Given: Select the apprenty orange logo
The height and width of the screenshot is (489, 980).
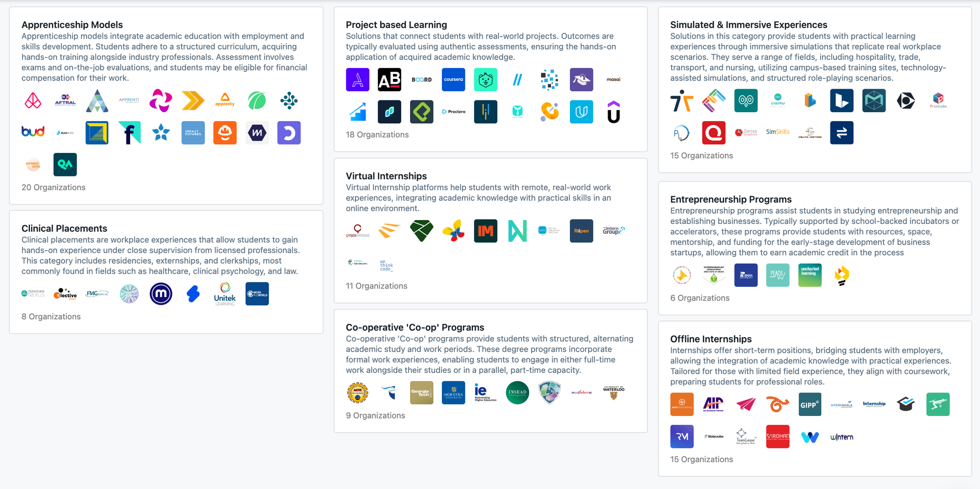Looking at the screenshot, I should click(225, 101).
